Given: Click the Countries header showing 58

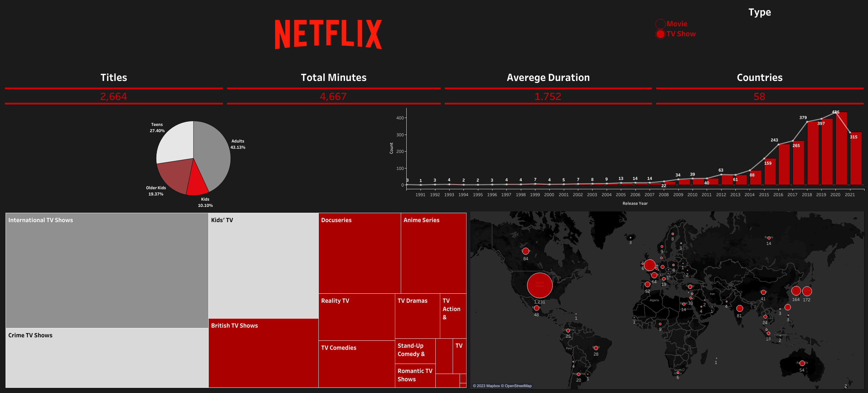Looking at the screenshot, I should coord(759,97).
